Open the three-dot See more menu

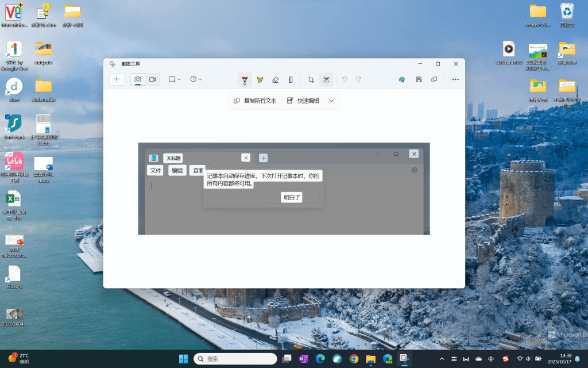click(455, 79)
